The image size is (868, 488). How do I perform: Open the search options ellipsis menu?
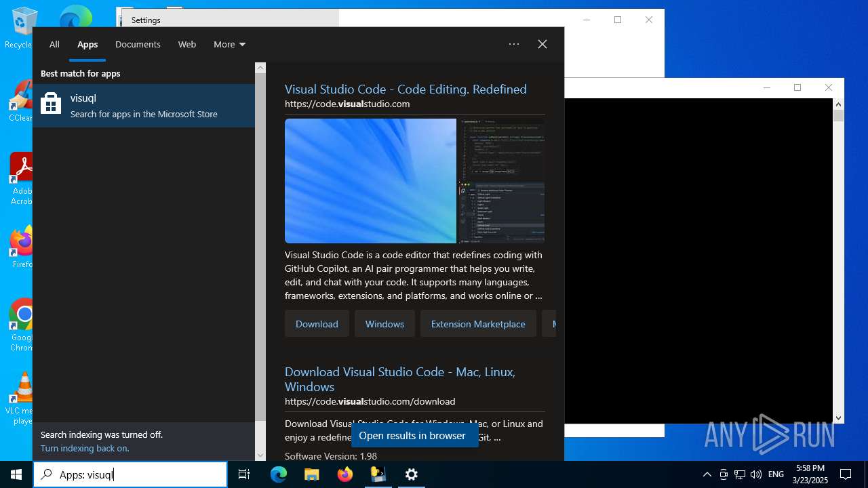tap(514, 44)
